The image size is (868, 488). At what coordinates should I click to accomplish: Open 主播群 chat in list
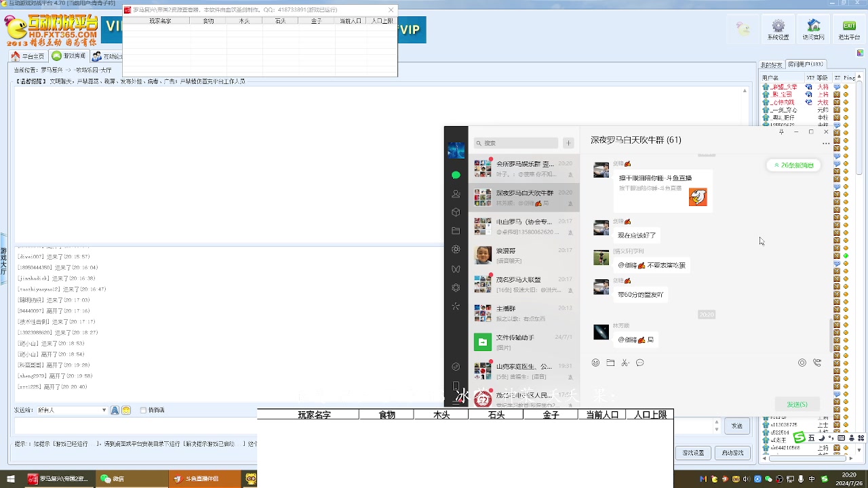point(526,313)
